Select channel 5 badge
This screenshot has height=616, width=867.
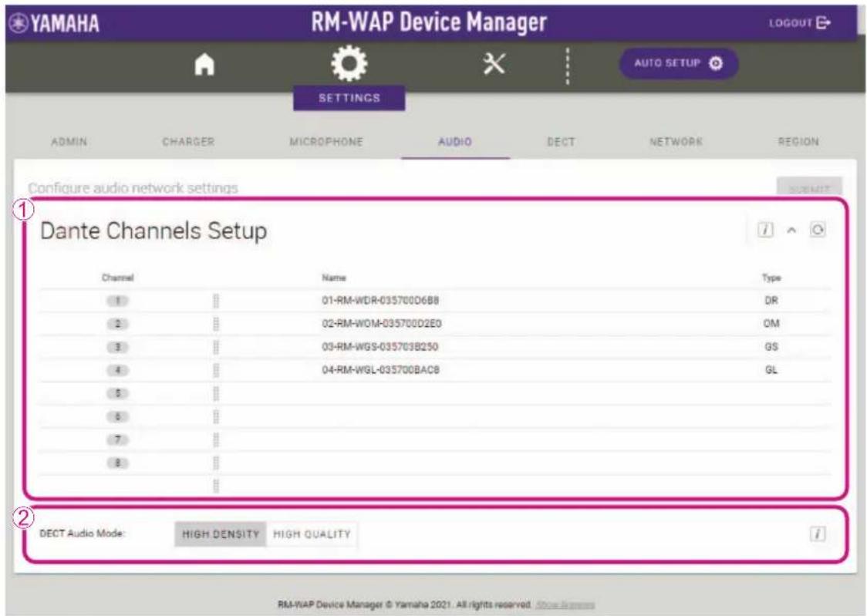pos(117,393)
